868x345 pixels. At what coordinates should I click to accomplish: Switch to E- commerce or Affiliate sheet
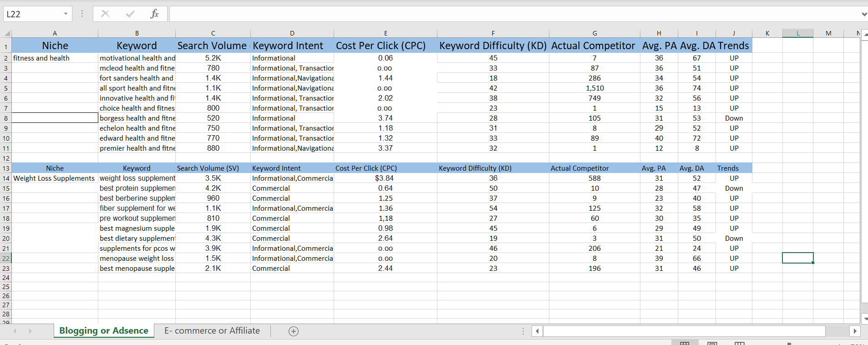point(212,331)
